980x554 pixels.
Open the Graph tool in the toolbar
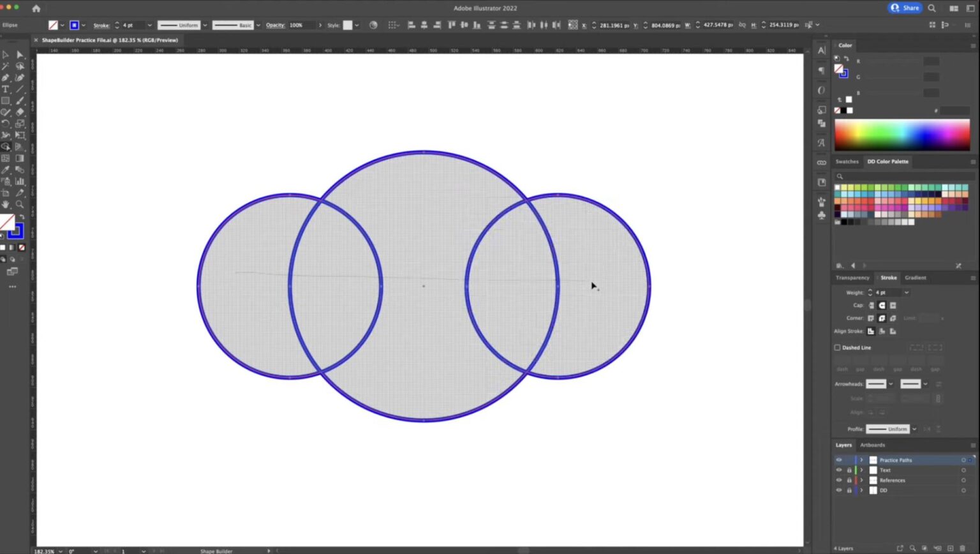pyautogui.click(x=20, y=181)
